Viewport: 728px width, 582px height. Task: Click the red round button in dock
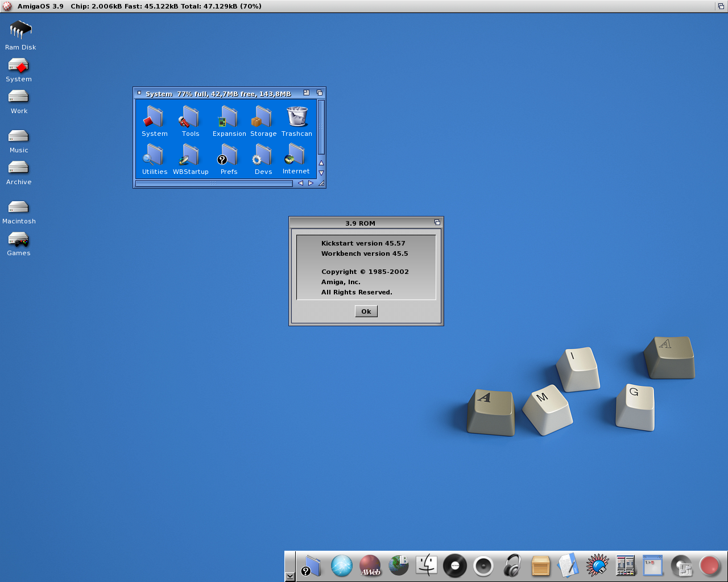point(710,566)
